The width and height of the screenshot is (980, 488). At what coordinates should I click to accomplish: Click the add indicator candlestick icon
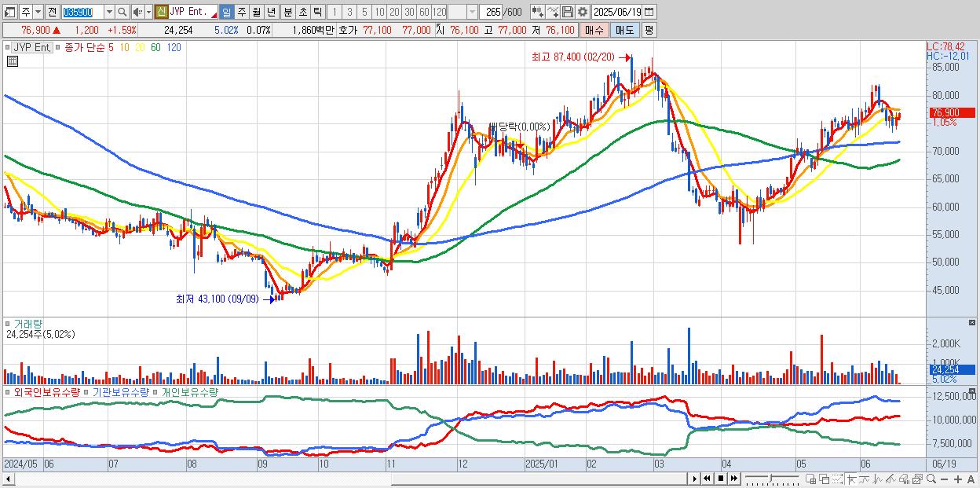(537, 12)
